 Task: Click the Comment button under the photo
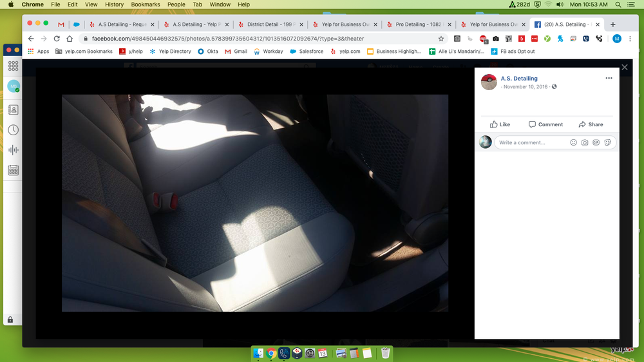[x=545, y=124]
